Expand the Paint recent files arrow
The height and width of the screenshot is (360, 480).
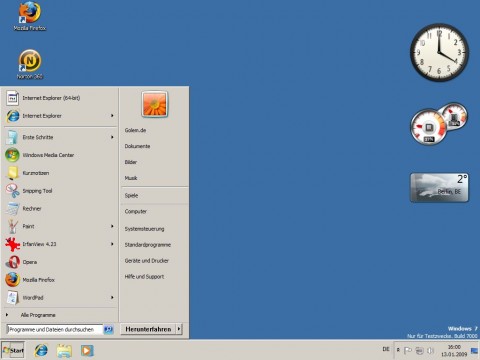(112, 226)
